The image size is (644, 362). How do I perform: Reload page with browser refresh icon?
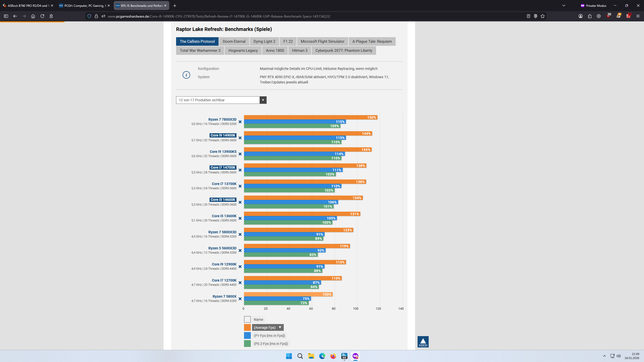pos(42,16)
